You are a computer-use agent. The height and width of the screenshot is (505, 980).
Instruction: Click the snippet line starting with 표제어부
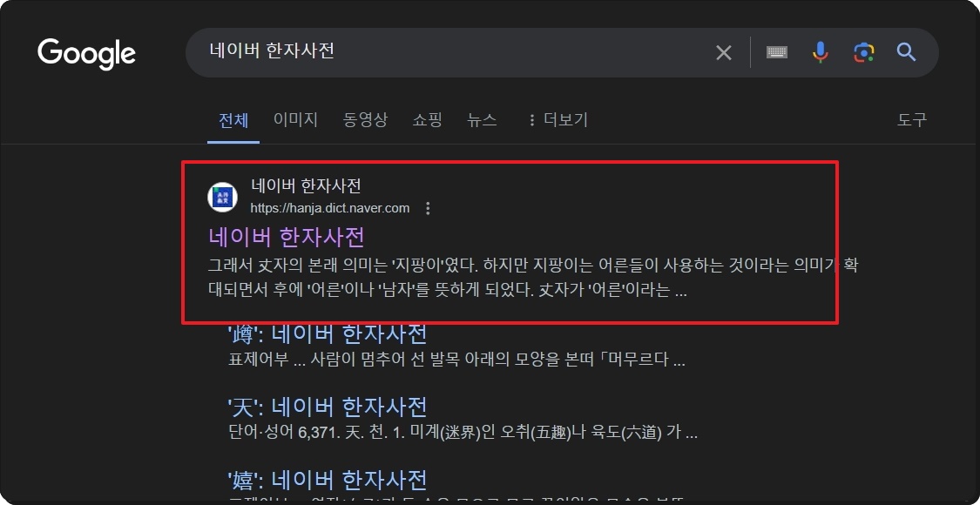pos(457,360)
